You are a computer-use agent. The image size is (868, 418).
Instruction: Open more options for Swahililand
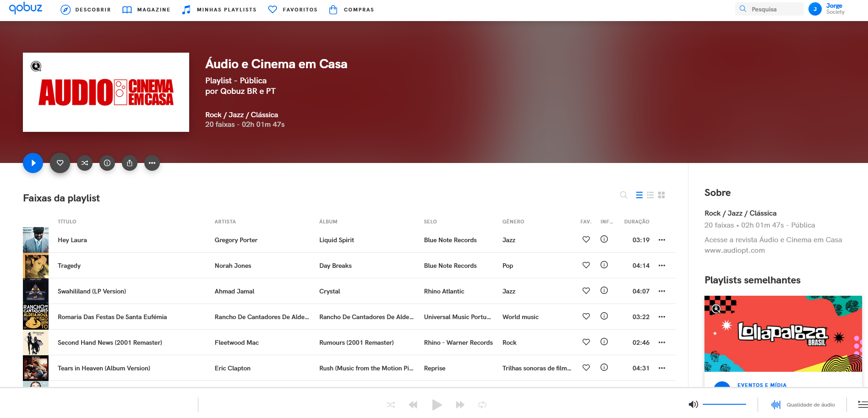(x=662, y=291)
